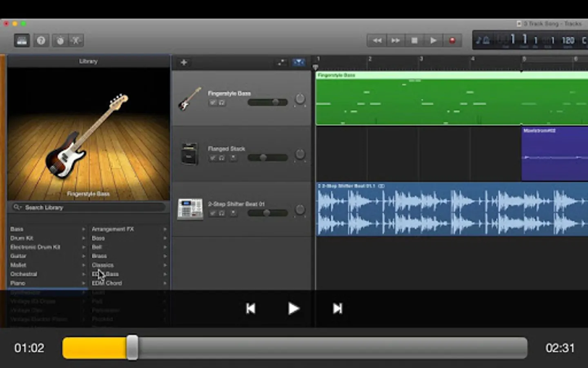The image size is (588, 368).
Task: Open the Quick Help question mark button
Action: tap(41, 40)
